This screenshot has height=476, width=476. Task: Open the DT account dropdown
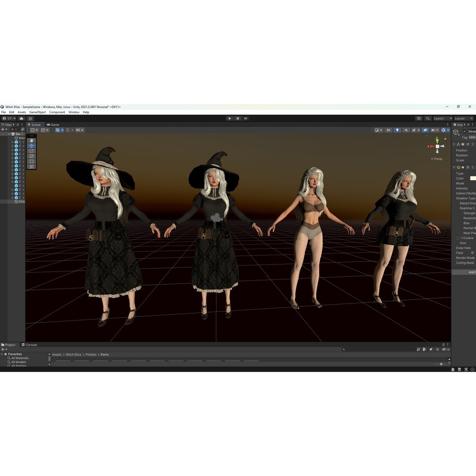[x=9, y=119]
